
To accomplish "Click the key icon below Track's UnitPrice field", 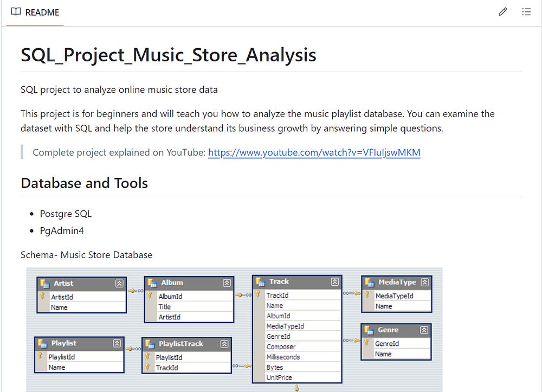I will [297, 388].
